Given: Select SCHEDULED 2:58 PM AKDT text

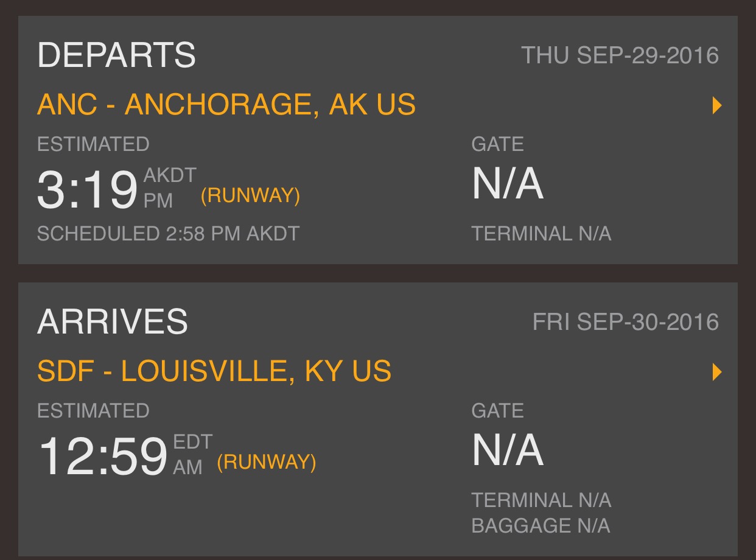Looking at the screenshot, I should (x=169, y=234).
